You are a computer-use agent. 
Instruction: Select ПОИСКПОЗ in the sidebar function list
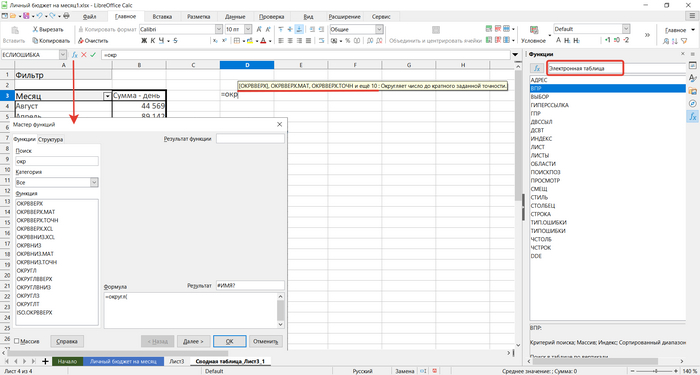pyautogui.click(x=545, y=172)
